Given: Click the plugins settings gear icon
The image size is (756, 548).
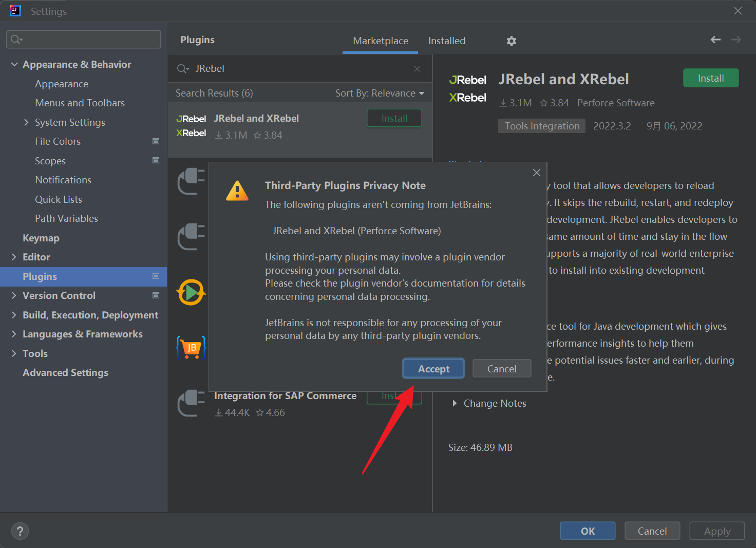Looking at the screenshot, I should pos(511,41).
